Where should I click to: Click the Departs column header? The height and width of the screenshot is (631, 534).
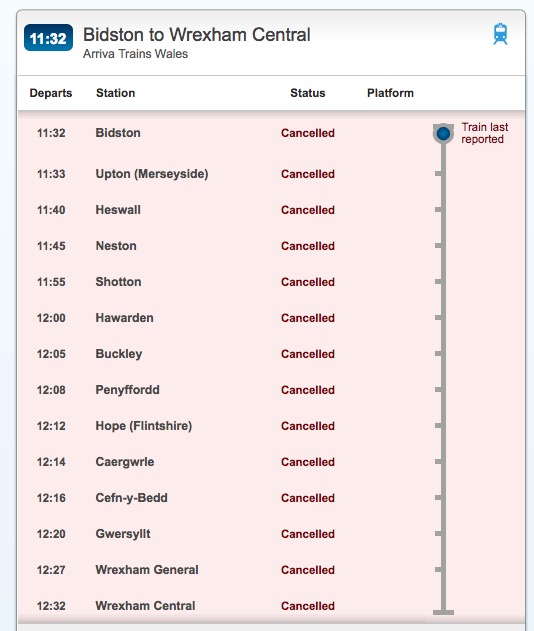pos(51,93)
